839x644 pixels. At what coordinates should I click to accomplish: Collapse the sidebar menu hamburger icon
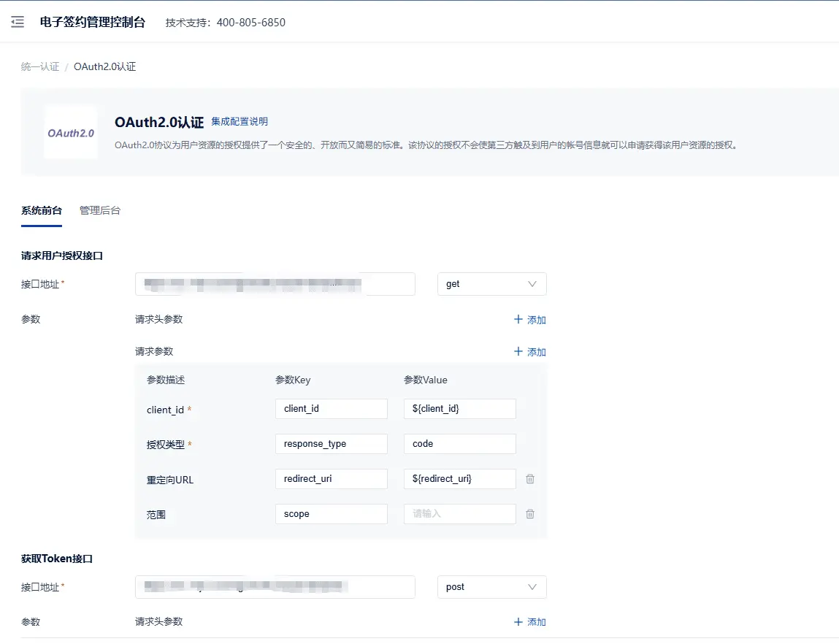tap(18, 22)
